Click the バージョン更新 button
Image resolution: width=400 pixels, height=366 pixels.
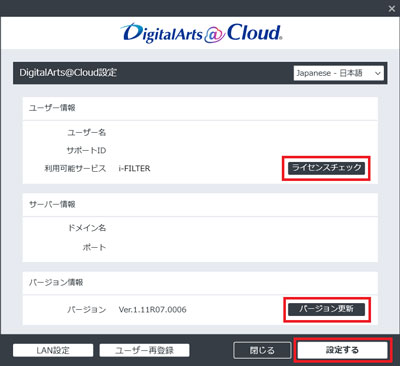pyautogui.click(x=326, y=309)
